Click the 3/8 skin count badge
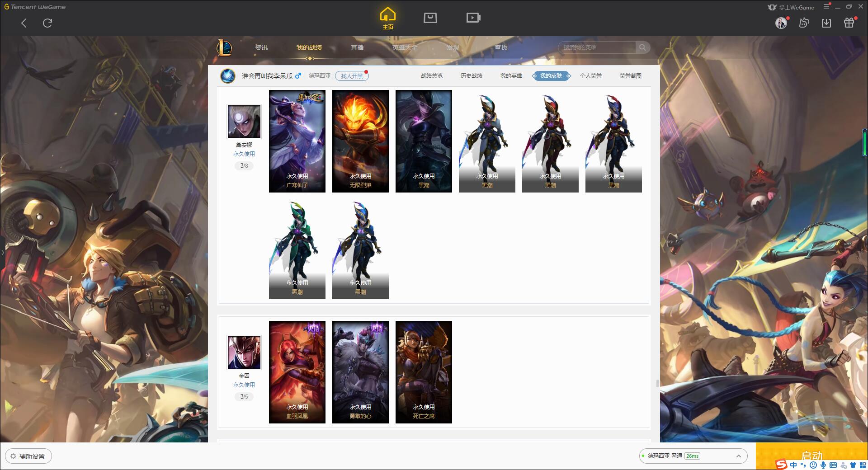The image size is (868, 470). (244, 166)
